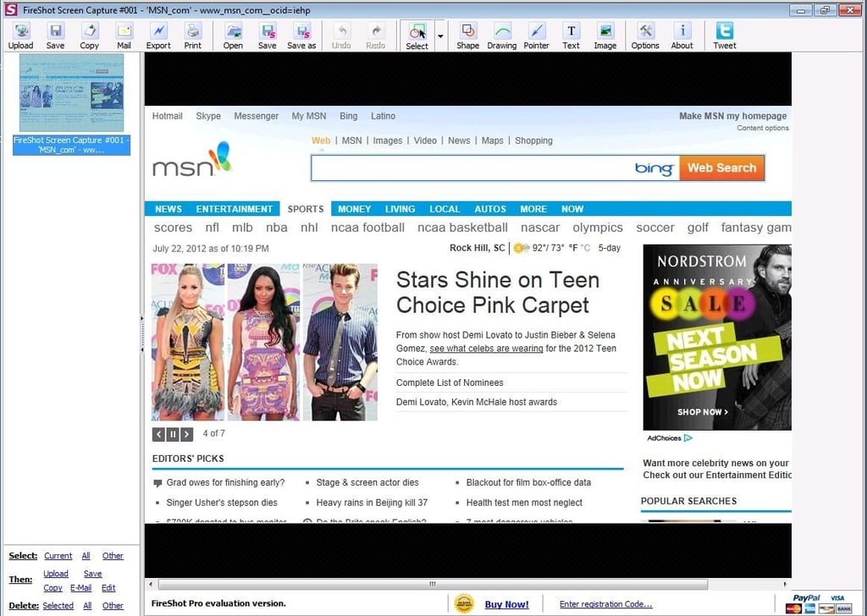The width and height of the screenshot is (867, 616).
Task: Choose the Shape tool
Action: click(x=467, y=36)
